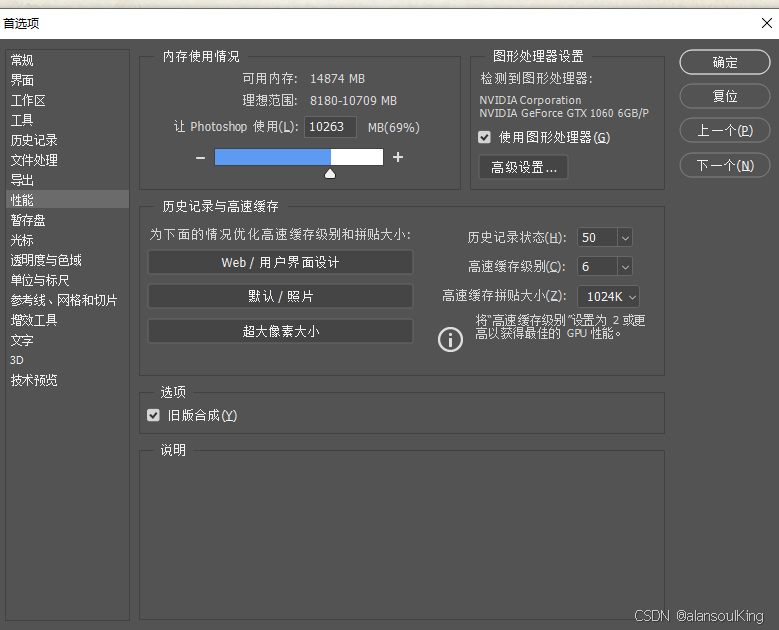779x630 pixels.
Task: Open the 历史记录状态 dropdown arrow
Action: point(625,238)
